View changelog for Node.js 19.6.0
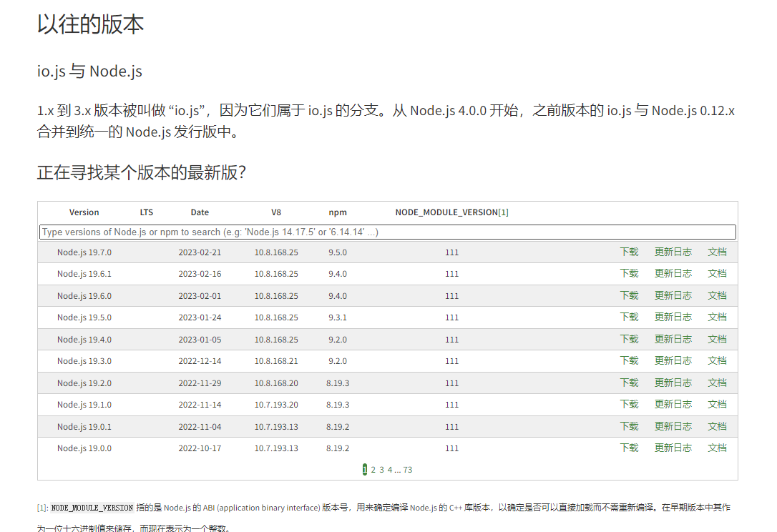The height and width of the screenshot is (532, 777). [x=673, y=295]
